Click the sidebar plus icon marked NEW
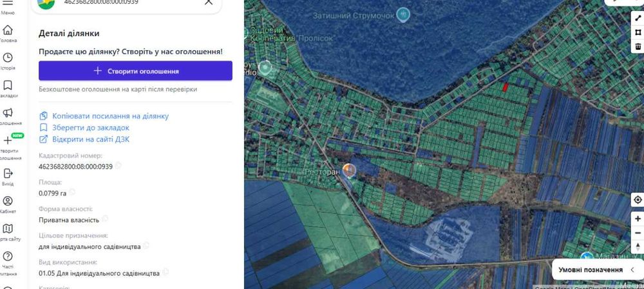 tap(7, 141)
